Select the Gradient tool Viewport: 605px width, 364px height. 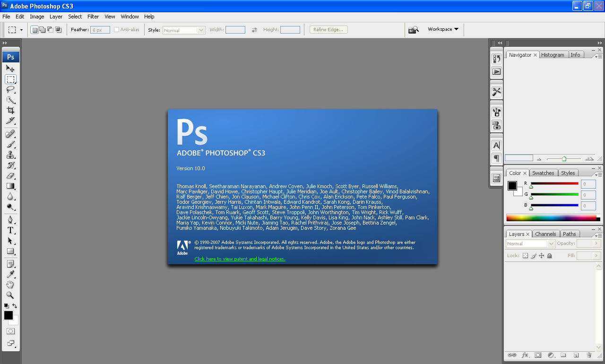tap(10, 186)
